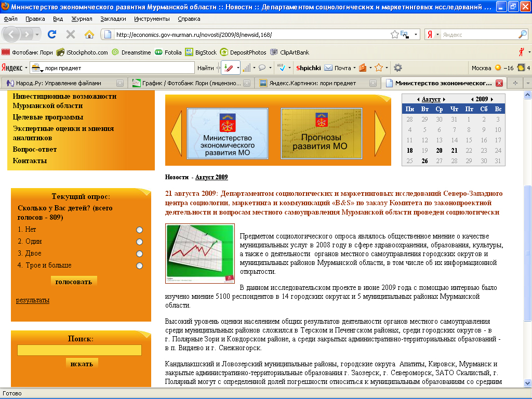Expand the speech bubble dropdown arrow
This screenshot has height=399, width=532.
270,68
